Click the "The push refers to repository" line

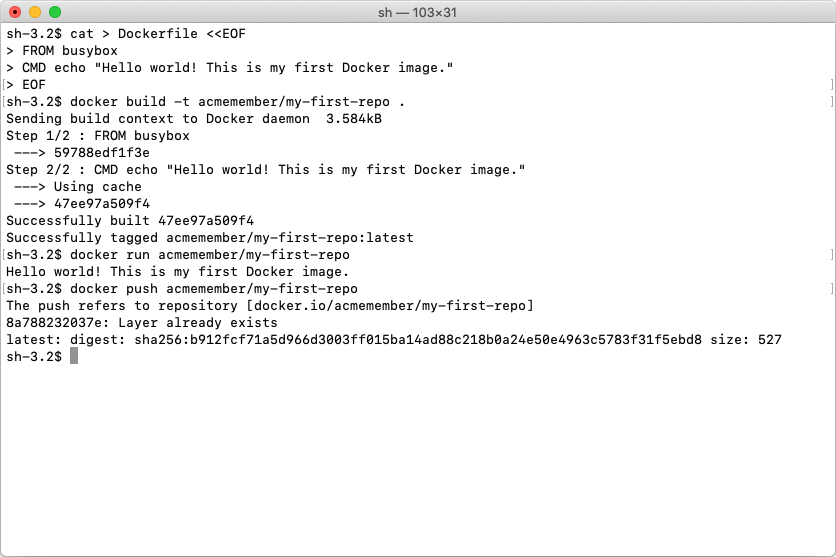(x=270, y=305)
